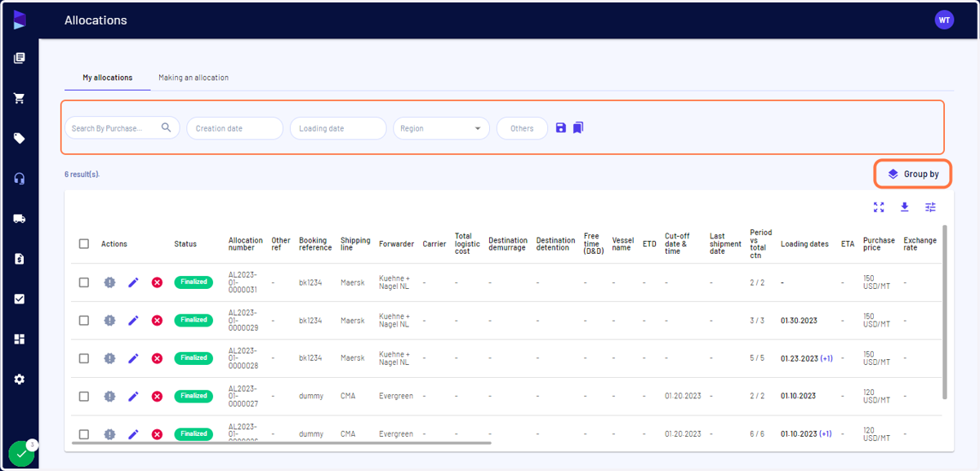
Task: Edit allocation AL2023-01-0000029
Action: pos(133,320)
